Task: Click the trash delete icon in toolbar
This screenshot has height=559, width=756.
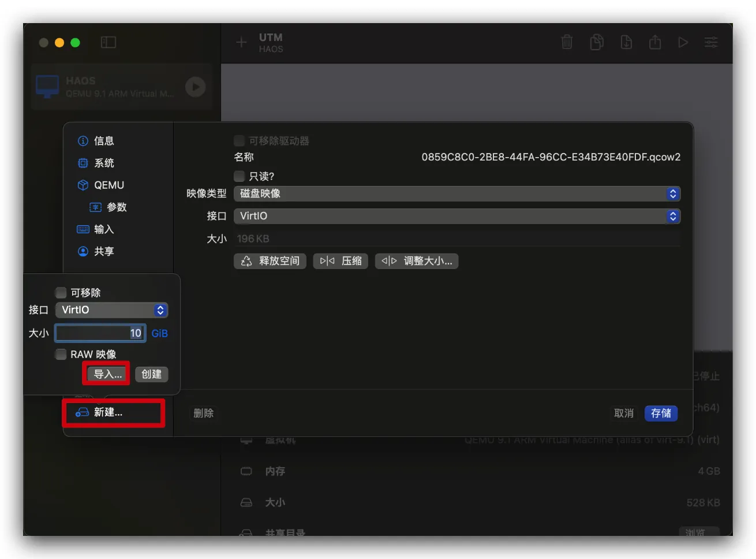Action: (567, 42)
